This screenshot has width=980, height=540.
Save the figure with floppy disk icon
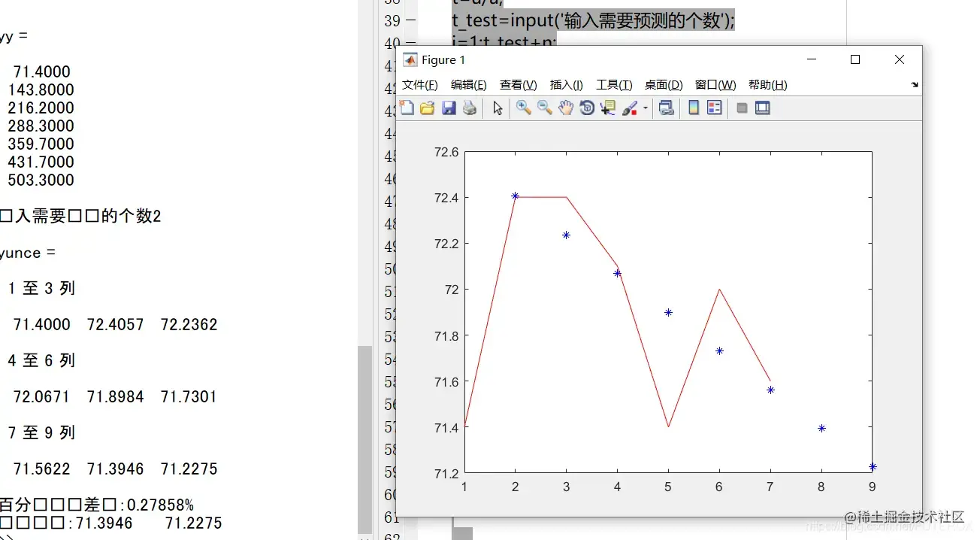449,108
